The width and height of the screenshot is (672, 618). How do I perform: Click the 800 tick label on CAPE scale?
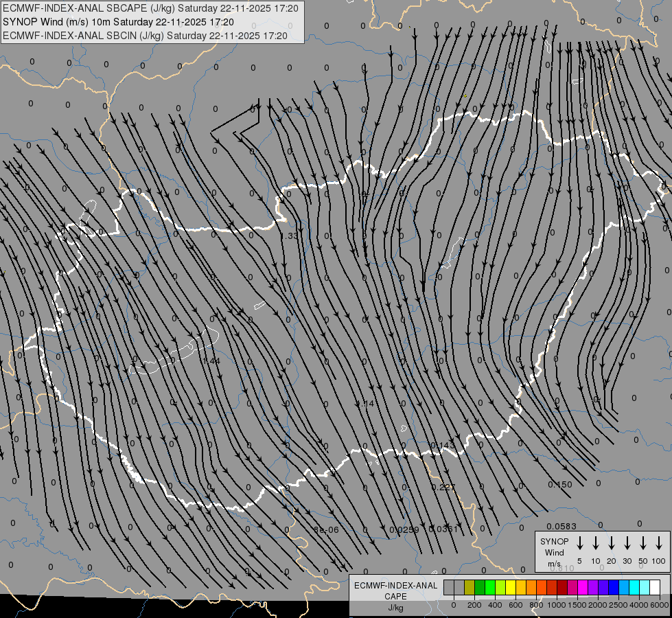pos(536,605)
